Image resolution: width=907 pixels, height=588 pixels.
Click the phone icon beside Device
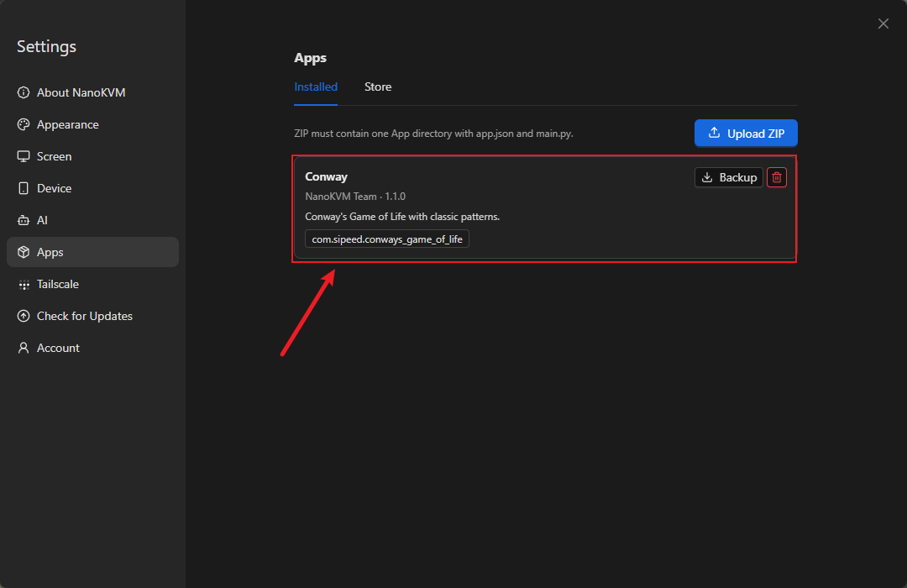tap(24, 188)
